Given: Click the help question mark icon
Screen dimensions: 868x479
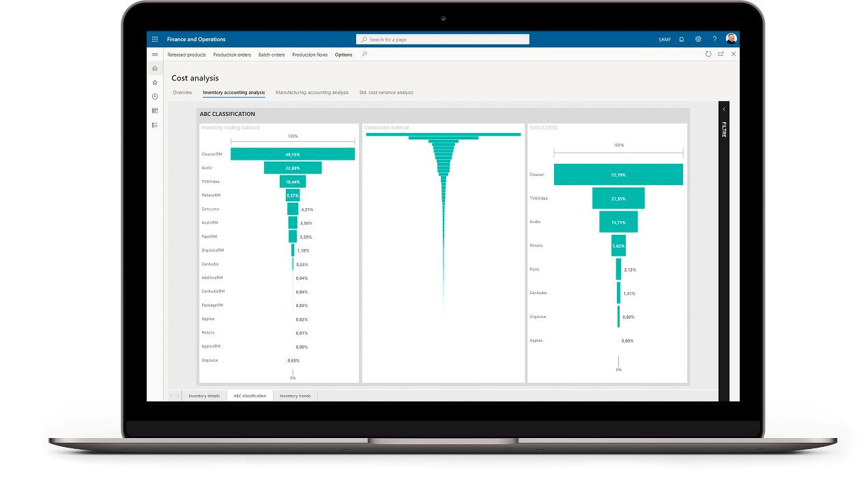Looking at the screenshot, I should pos(714,40).
